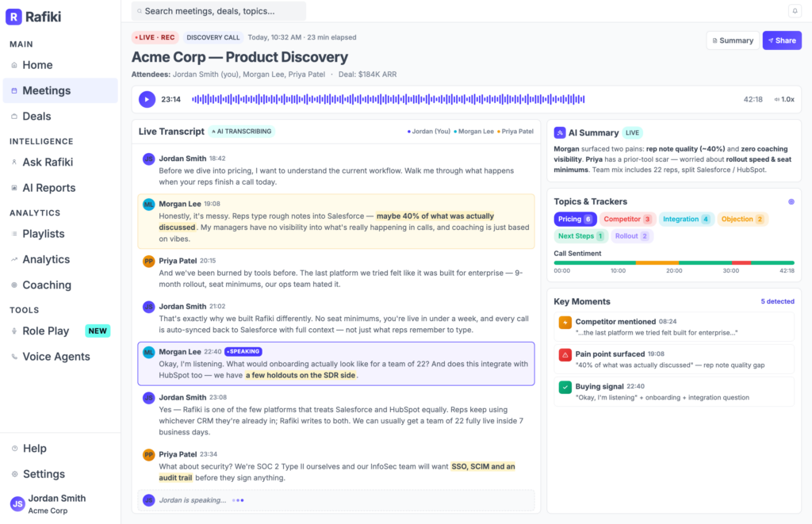Select the Rollout tracker chip
Image resolution: width=812 pixels, height=524 pixels.
pyautogui.click(x=632, y=236)
